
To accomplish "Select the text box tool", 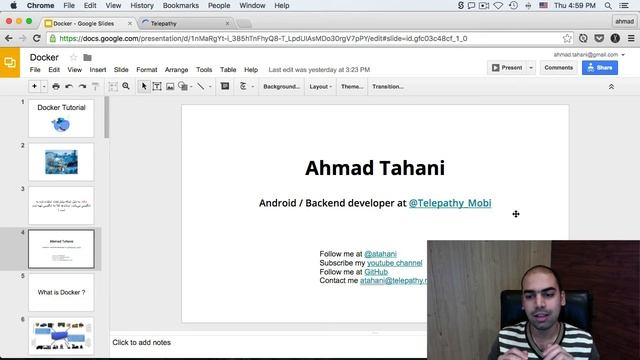I will [x=157, y=87].
